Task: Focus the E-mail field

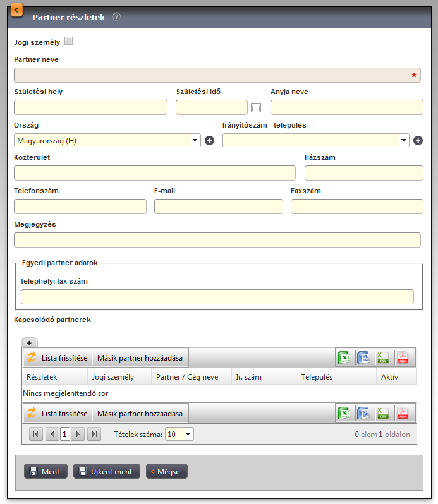Action: pos(219,207)
